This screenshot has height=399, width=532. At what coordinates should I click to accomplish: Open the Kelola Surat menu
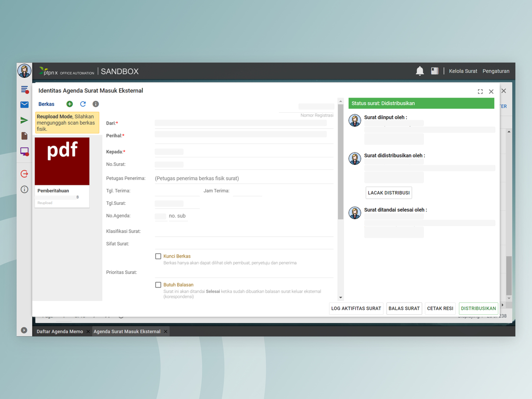[x=463, y=71]
